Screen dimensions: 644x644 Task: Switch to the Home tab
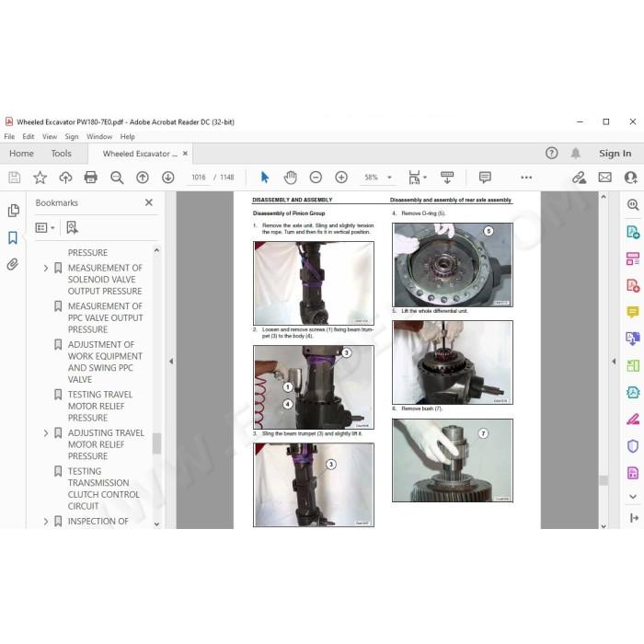pyautogui.click(x=21, y=154)
